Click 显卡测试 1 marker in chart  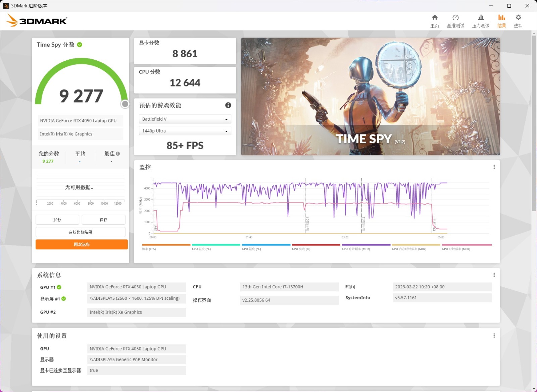coord(307,224)
